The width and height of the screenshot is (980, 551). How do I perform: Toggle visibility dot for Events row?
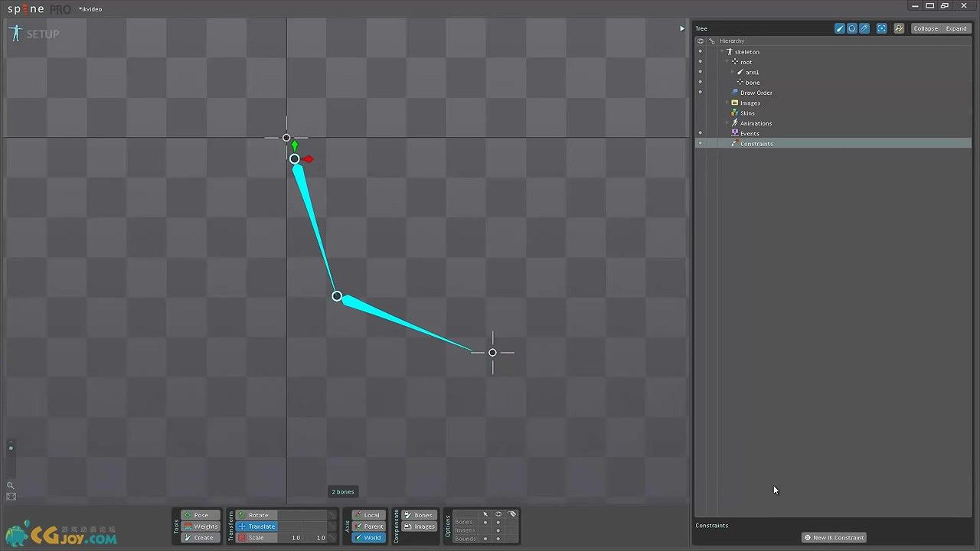(x=700, y=133)
